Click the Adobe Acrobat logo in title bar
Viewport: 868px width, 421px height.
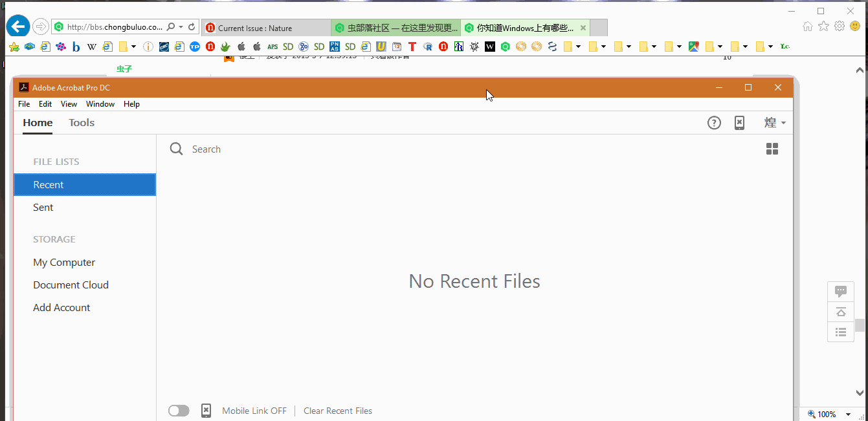click(23, 87)
